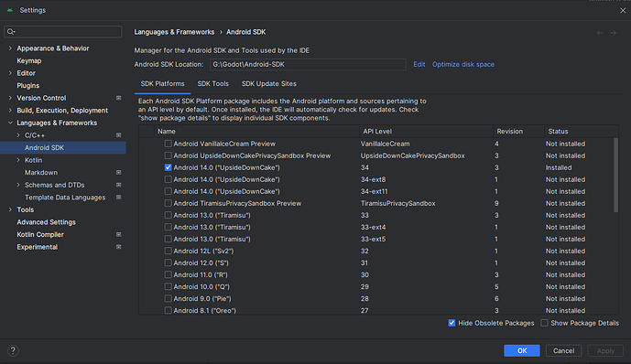
Task: Check Android VanillaIceCream Preview
Action: tap(169, 144)
